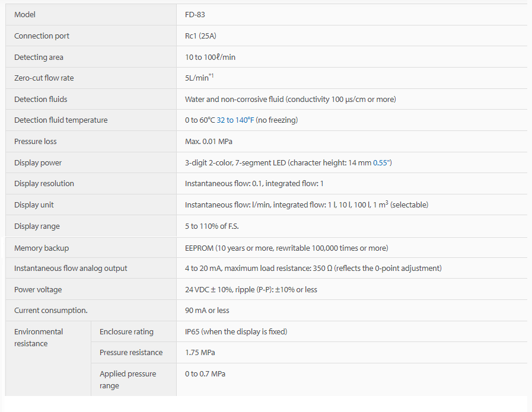
Task: Click the "Detecting area" row label
Action: point(39,58)
